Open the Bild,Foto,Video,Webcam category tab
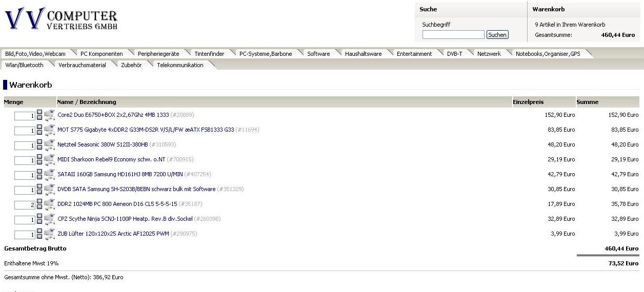 point(35,54)
